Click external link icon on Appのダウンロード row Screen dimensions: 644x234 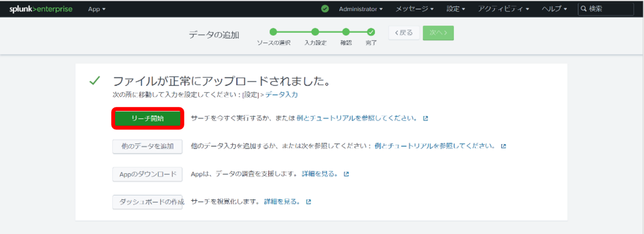(x=346, y=174)
